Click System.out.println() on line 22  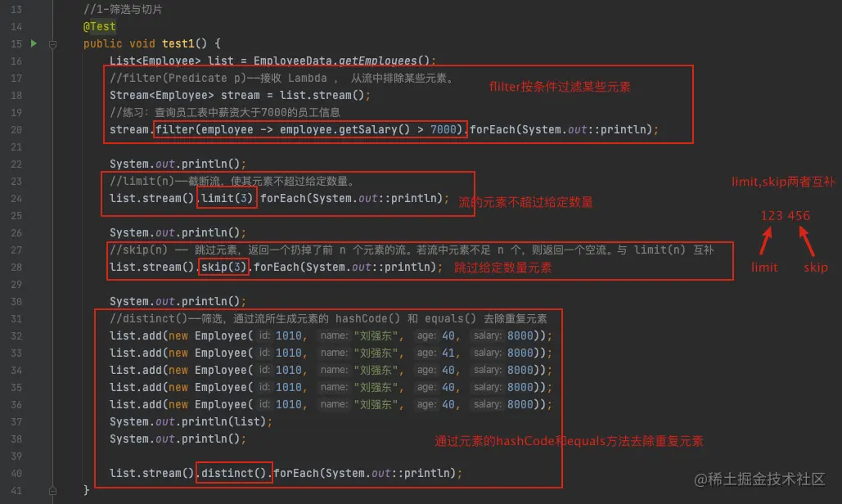click(x=178, y=164)
